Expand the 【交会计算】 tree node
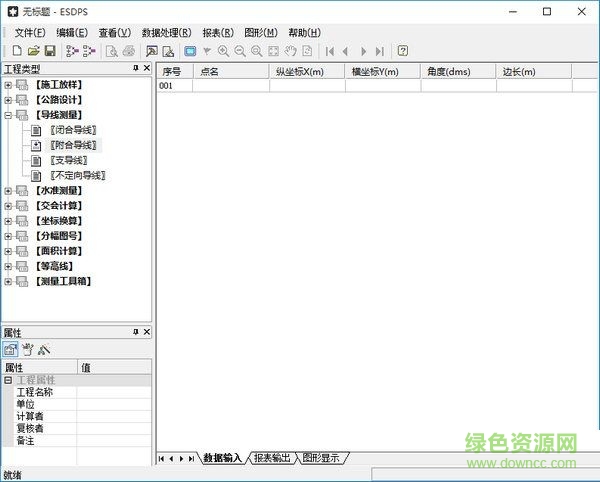Image resolution: width=600 pixels, height=482 pixels. tap(8, 206)
